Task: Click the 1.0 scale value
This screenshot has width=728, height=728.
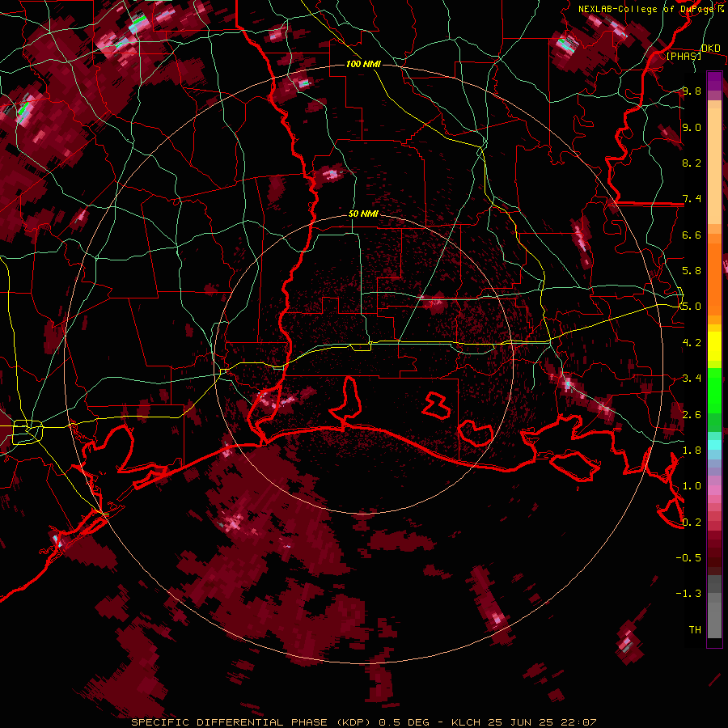Action: point(692,486)
